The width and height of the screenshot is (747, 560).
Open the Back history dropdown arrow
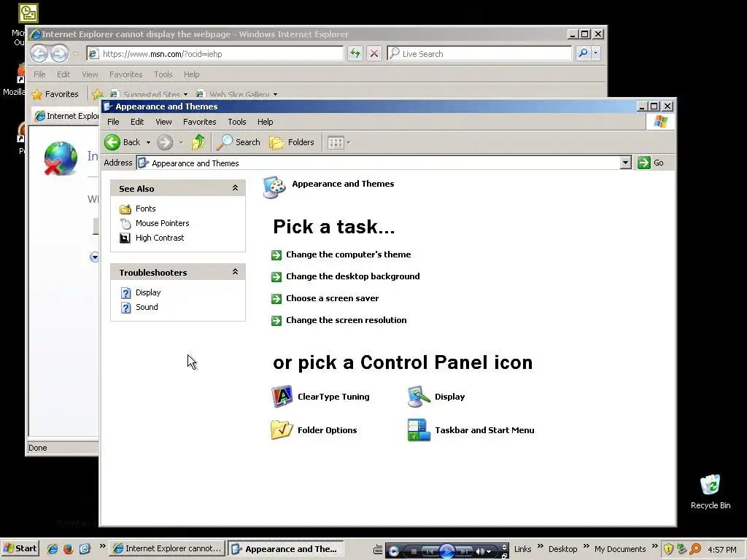point(148,142)
